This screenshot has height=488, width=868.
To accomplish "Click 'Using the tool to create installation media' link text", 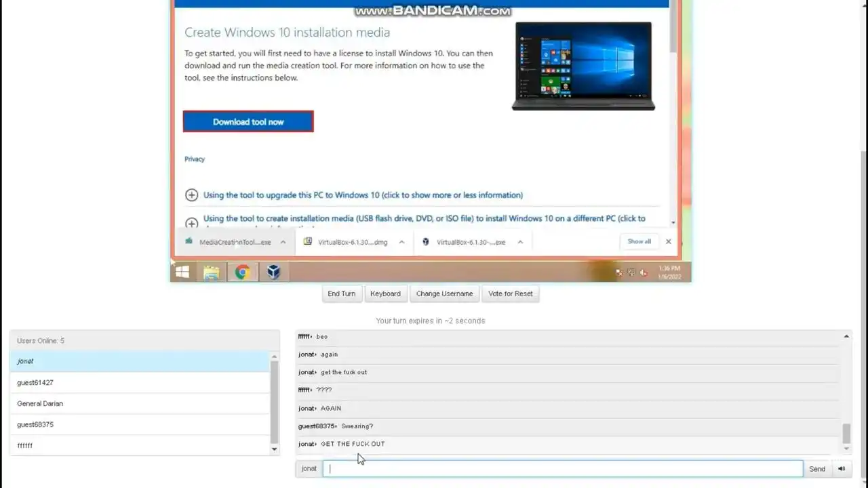I will coord(425,219).
